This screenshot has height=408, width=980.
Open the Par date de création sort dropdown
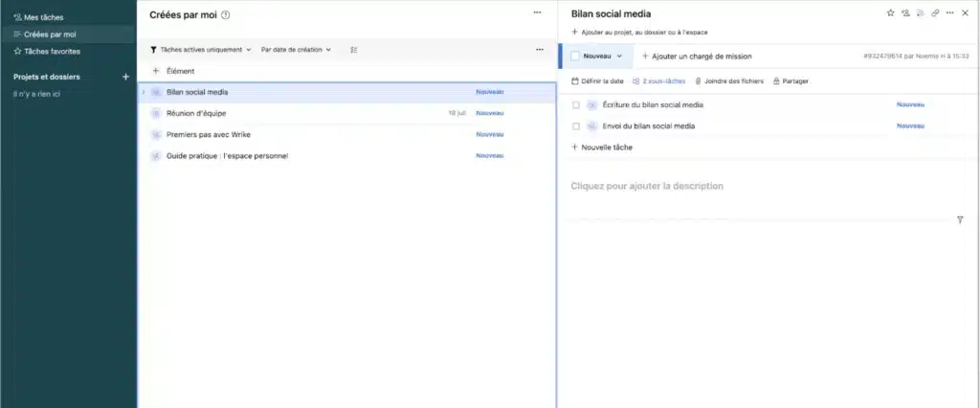pyautogui.click(x=296, y=49)
